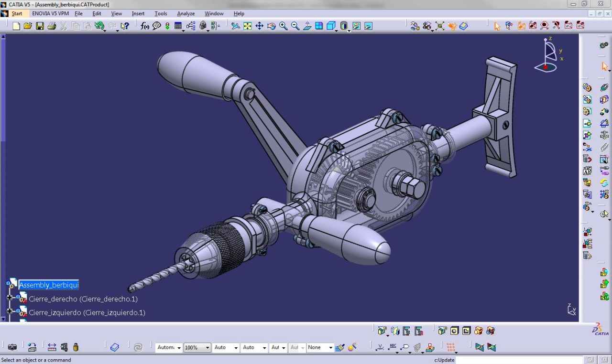This screenshot has width=612, height=364.
Task: Expand the Cierre_izquierdo tree node
Action: [x=10, y=311]
